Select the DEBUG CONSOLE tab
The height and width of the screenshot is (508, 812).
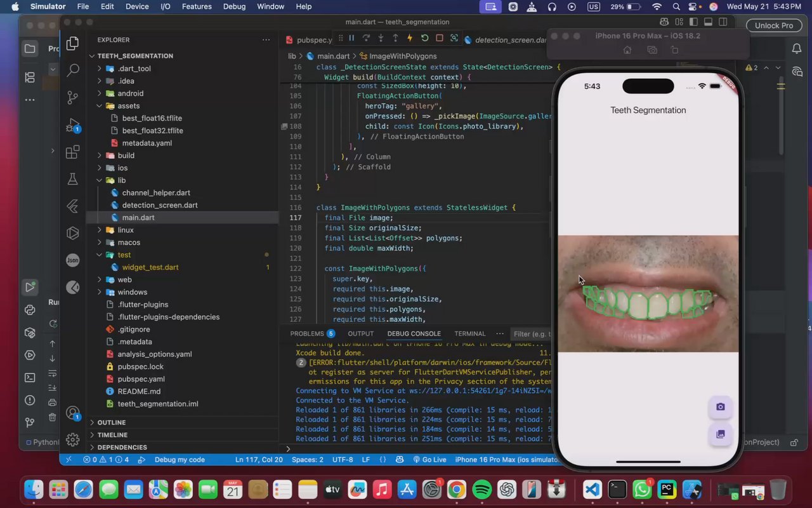414,333
